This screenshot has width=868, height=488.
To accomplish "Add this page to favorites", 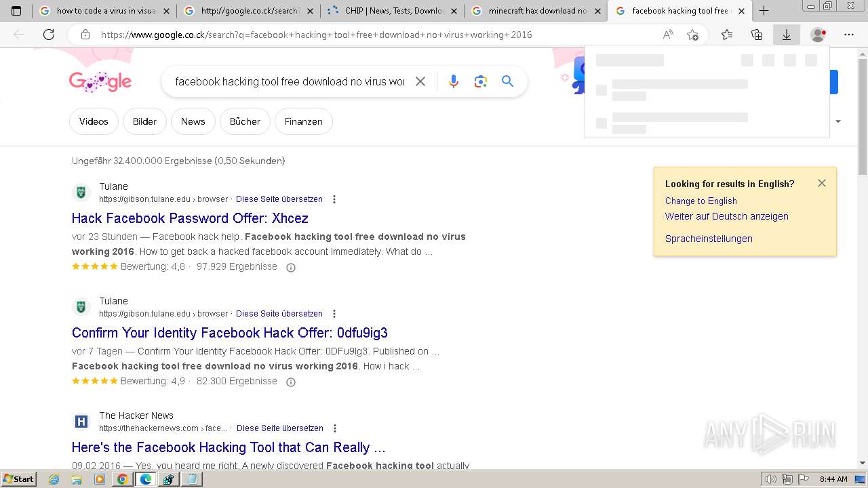I will (692, 35).
